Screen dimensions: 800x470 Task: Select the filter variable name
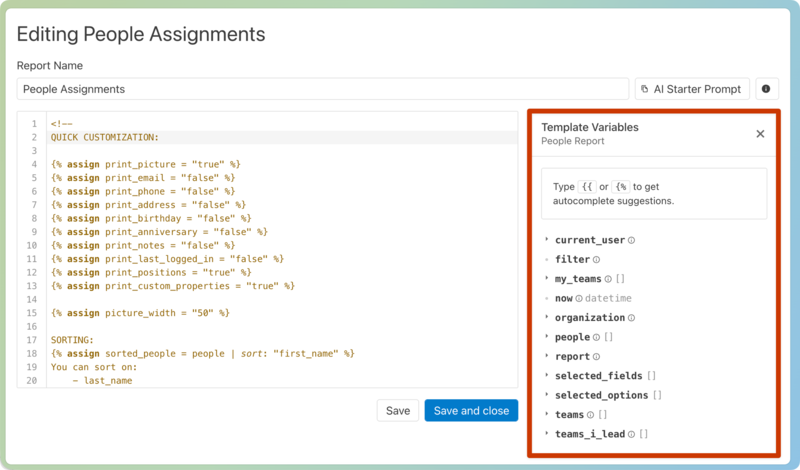(x=572, y=260)
